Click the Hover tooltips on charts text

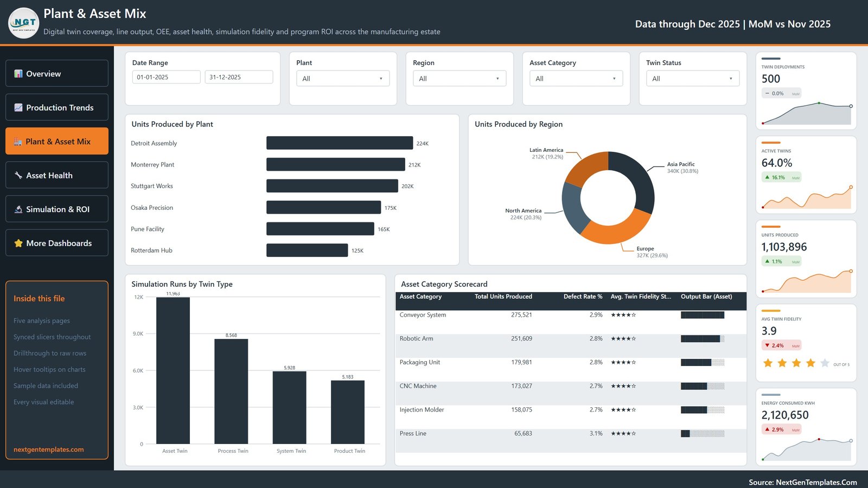tap(49, 369)
